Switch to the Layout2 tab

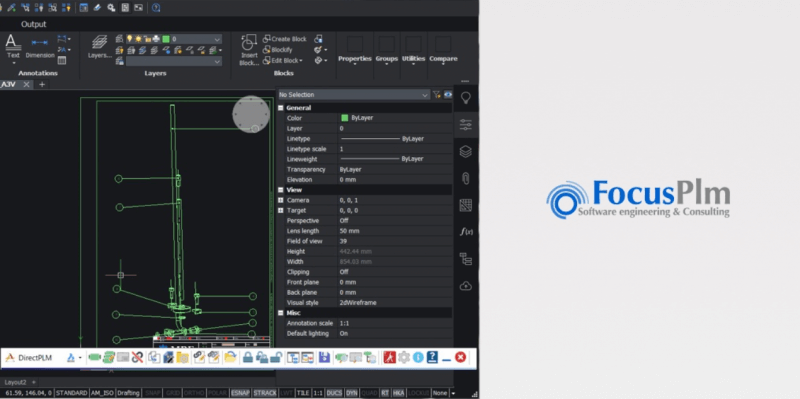tap(15, 382)
